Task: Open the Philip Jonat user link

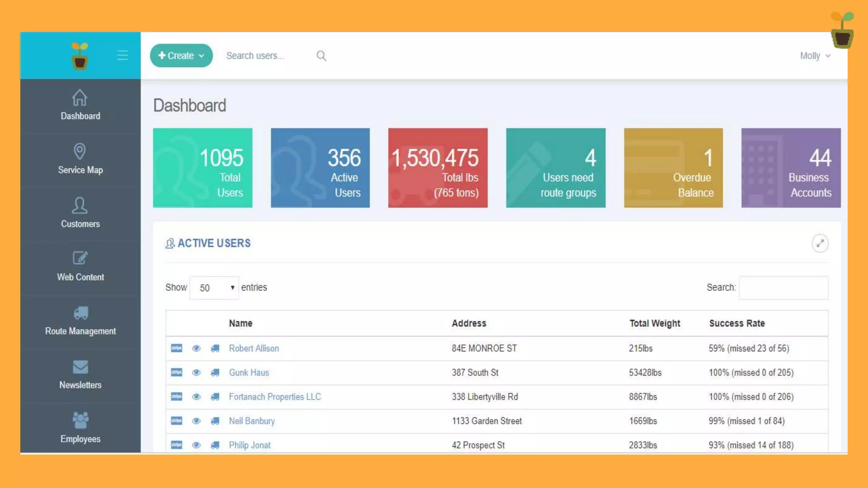Action: tap(249, 445)
